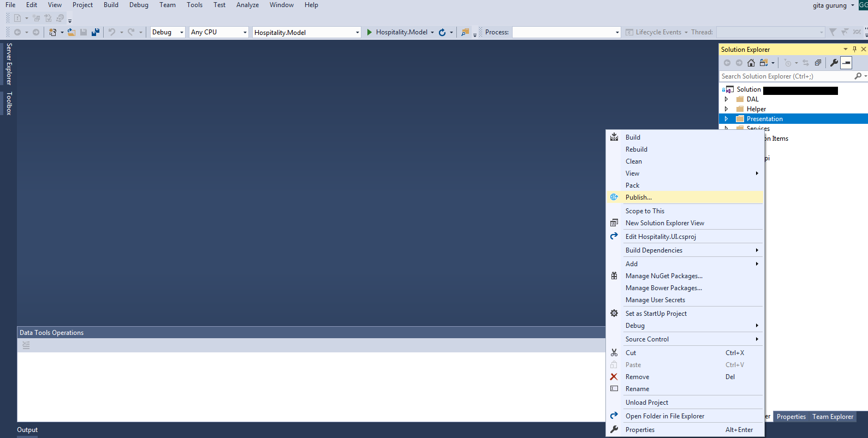Select Publish... from the context menu
Viewport: 868px width, 438px height.
tap(639, 197)
